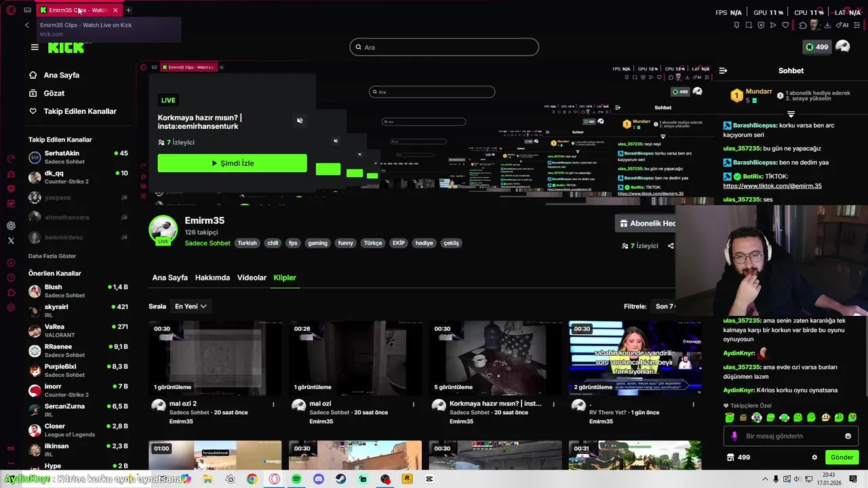Image resolution: width=868 pixels, height=488 pixels.
Task: Open the emoji picker in chat input
Action: (x=848, y=436)
